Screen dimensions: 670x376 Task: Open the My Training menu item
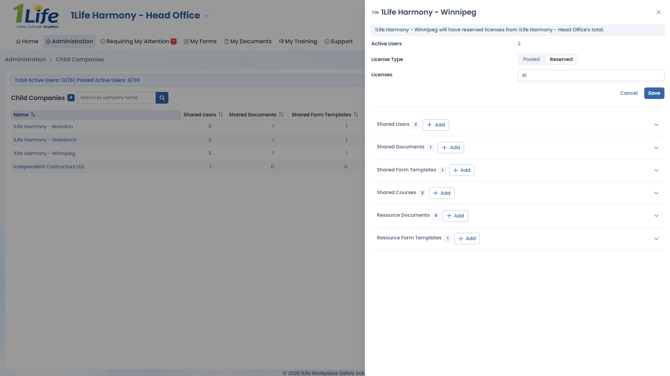tap(298, 41)
